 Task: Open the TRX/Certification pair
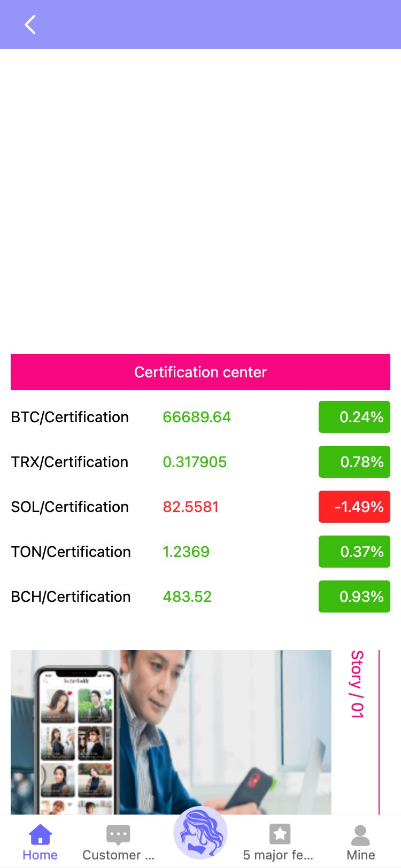70,462
